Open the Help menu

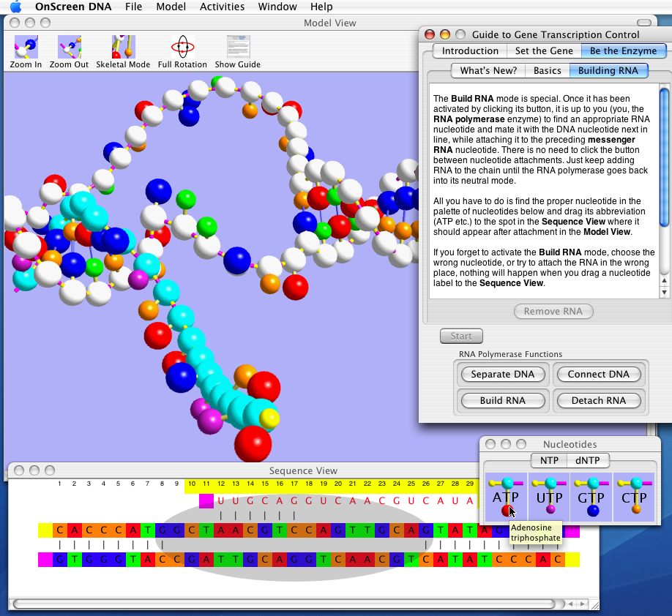coord(321,7)
